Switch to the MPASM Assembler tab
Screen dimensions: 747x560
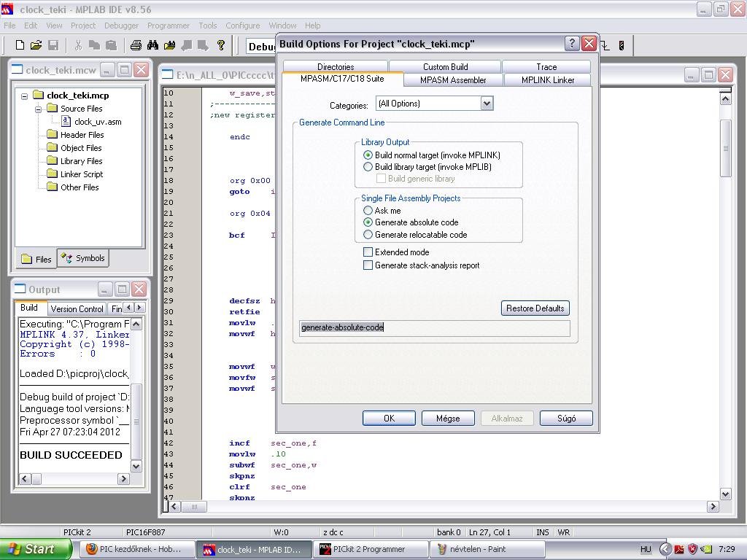(x=453, y=80)
